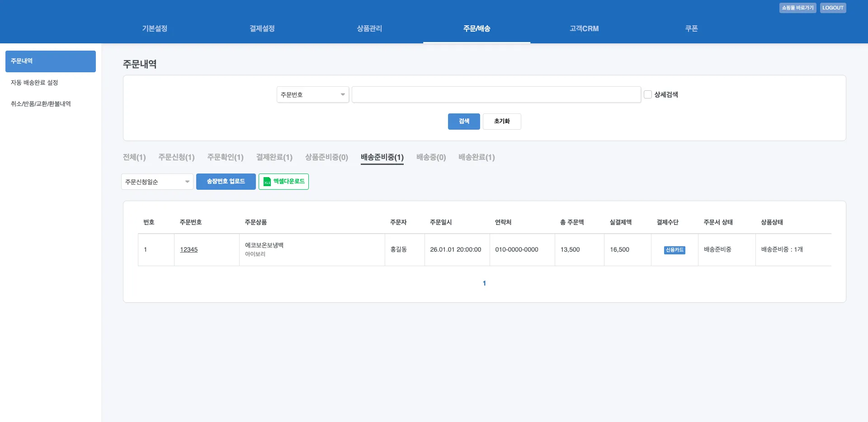This screenshot has width=868, height=422.
Task: Click the 초기화 reset button
Action: 502,122
